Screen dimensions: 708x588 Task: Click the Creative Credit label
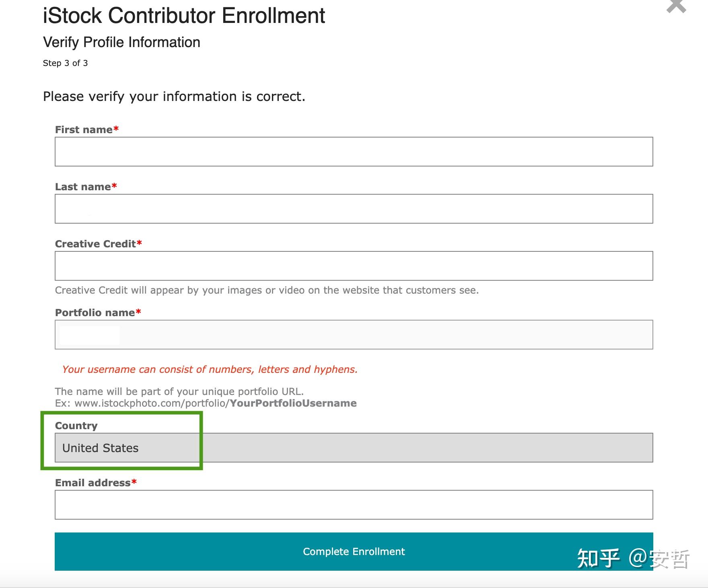(x=95, y=244)
